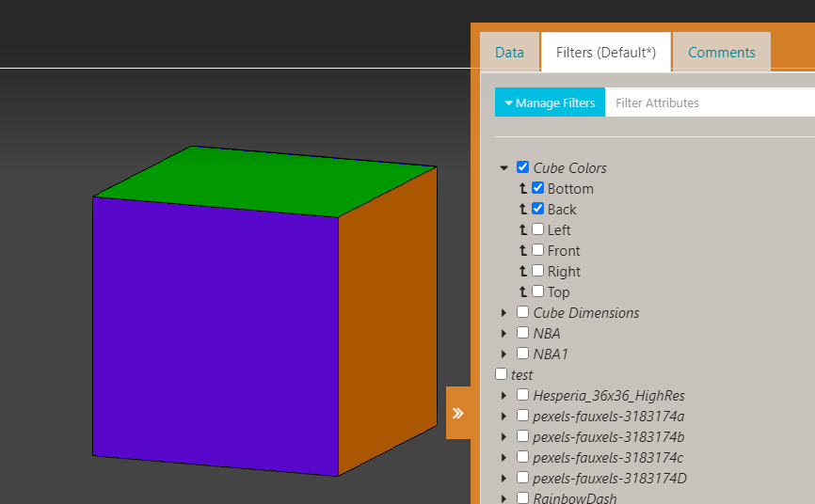Click the Right label text
The image size is (815, 504).
point(564,271)
